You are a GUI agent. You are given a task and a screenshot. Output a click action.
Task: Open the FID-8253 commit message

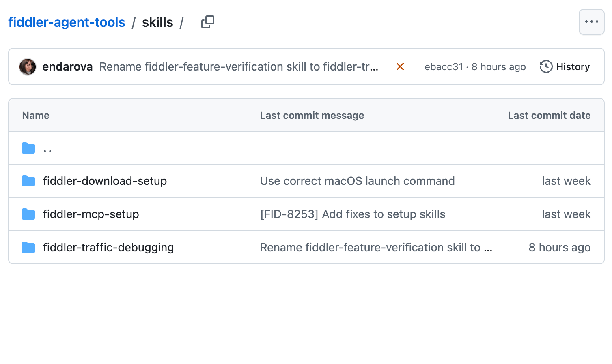pyautogui.click(x=352, y=214)
